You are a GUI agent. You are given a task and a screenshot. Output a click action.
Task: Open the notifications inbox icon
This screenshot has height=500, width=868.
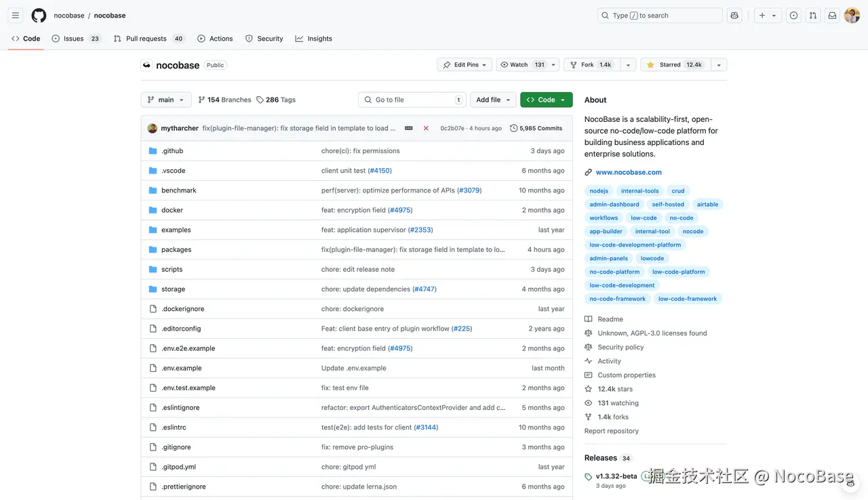click(x=832, y=15)
